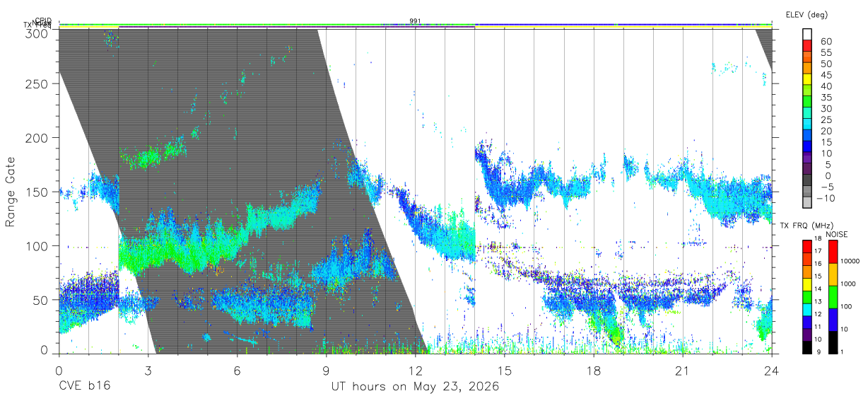Click the red 55–60 degree elevation swatch
868x401 pixels.
(x=808, y=46)
